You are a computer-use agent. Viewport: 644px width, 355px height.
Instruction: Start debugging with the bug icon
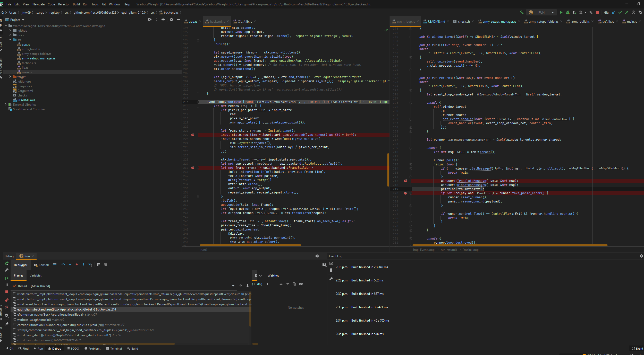pyautogui.click(x=567, y=12)
